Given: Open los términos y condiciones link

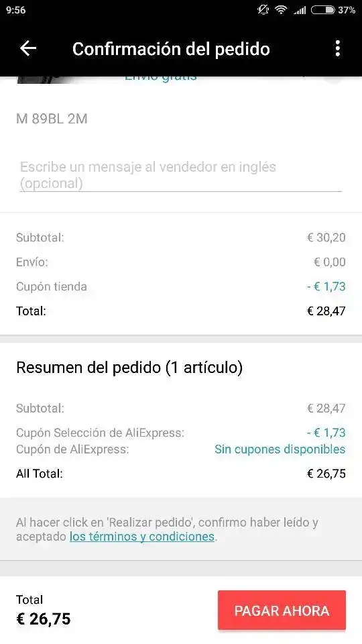Looking at the screenshot, I should 142,537.
